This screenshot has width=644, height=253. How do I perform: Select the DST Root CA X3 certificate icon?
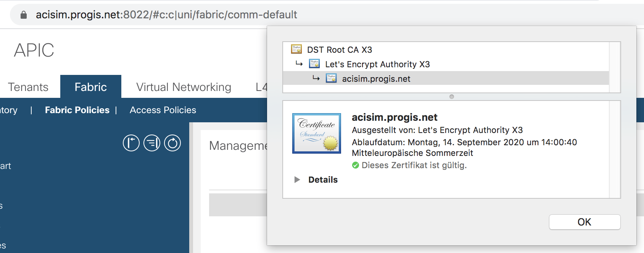tap(296, 49)
